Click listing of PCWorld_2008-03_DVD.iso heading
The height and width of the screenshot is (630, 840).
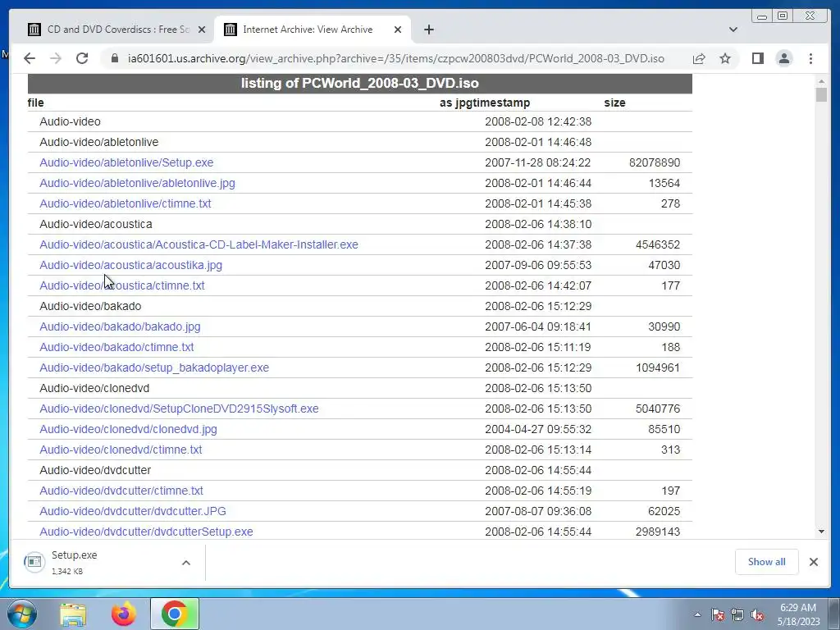(x=360, y=84)
